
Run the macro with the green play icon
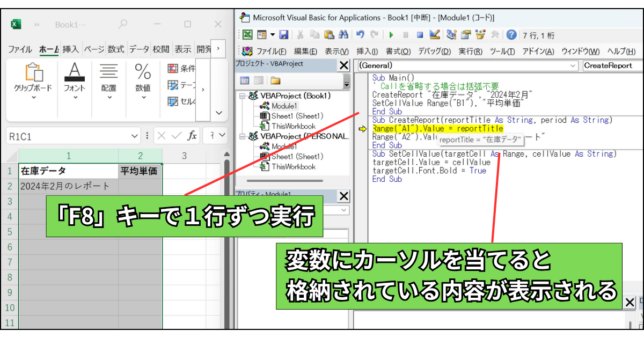click(x=391, y=35)
